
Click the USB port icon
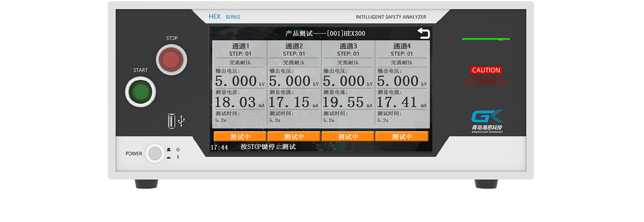172,121
